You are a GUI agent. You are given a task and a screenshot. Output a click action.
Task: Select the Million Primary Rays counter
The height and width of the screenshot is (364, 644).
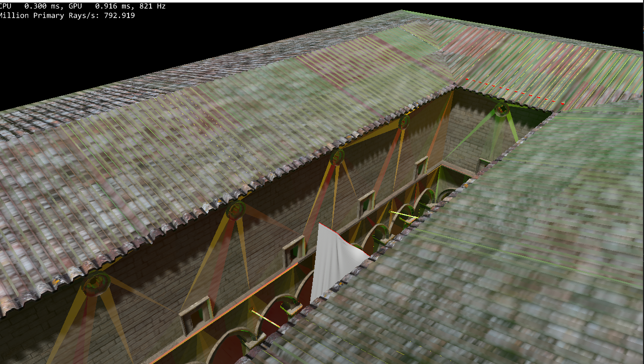[67, 15]
